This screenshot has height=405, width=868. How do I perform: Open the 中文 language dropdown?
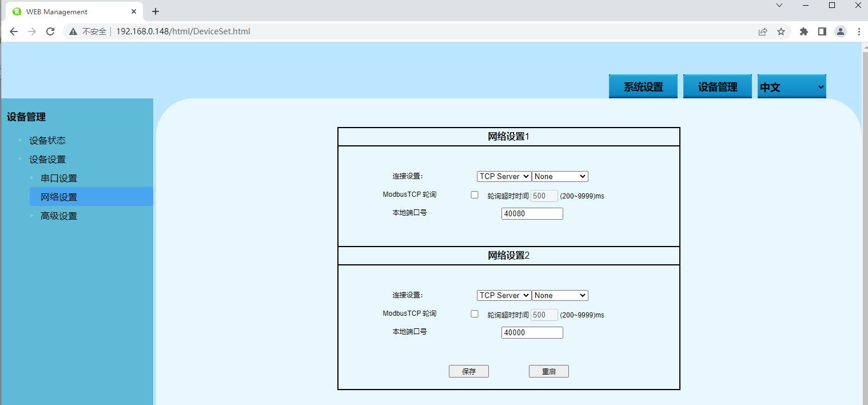791,87
